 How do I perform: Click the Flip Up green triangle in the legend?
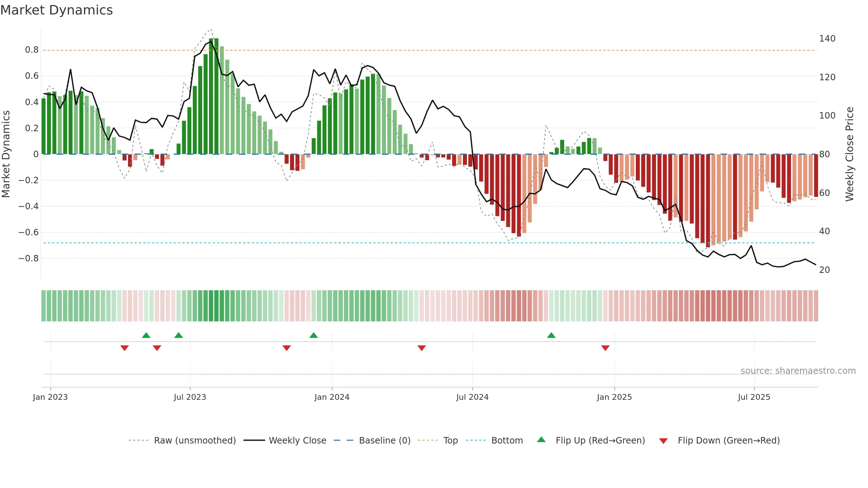(541, 440)
